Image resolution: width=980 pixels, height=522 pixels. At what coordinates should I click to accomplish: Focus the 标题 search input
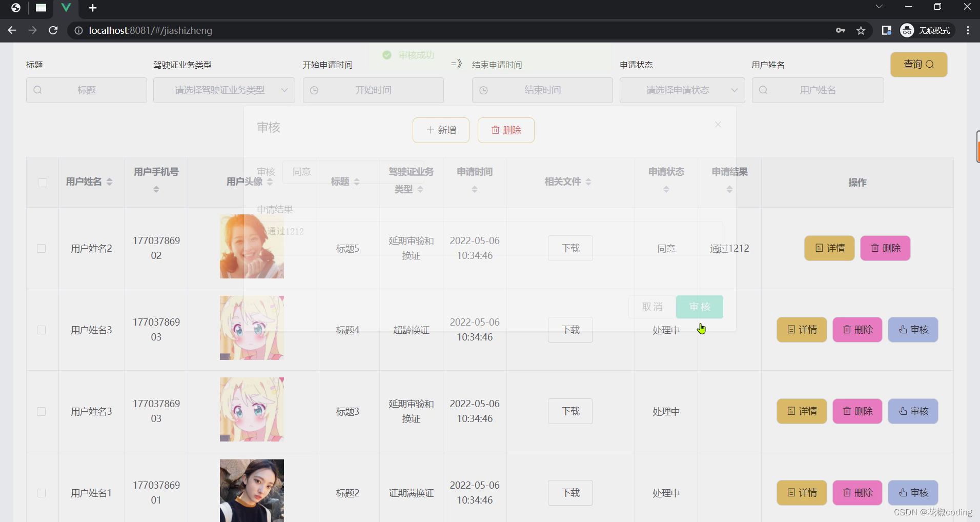click(87, 90)
